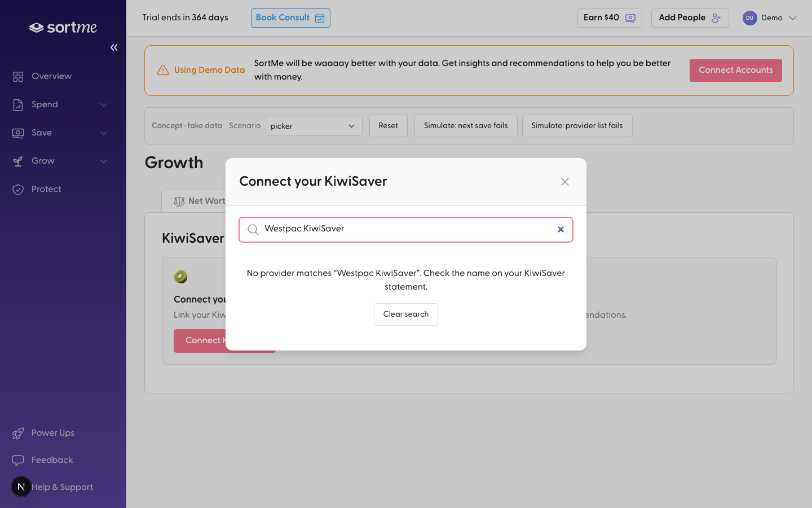Click the Book Consult button

tap(290, 18)
